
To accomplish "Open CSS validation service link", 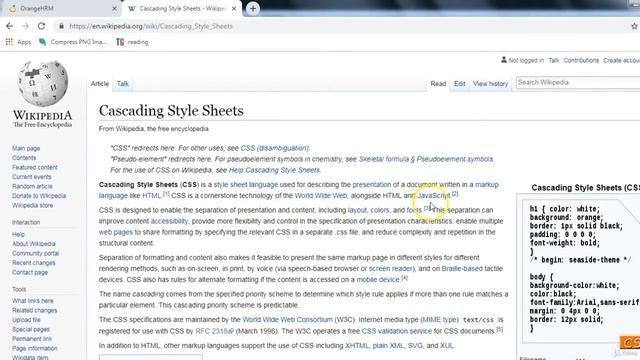I will [396, 331].
